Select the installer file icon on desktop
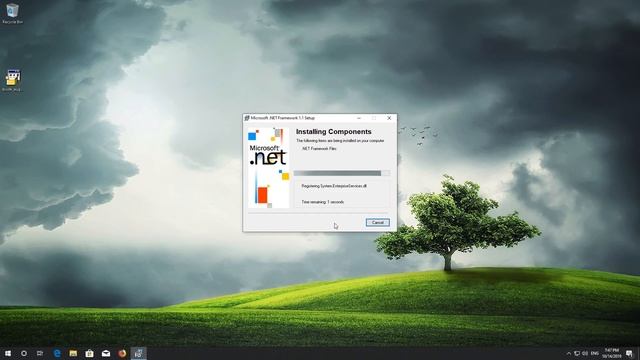Screen dimensions: 640x360 tap(12, 80)
